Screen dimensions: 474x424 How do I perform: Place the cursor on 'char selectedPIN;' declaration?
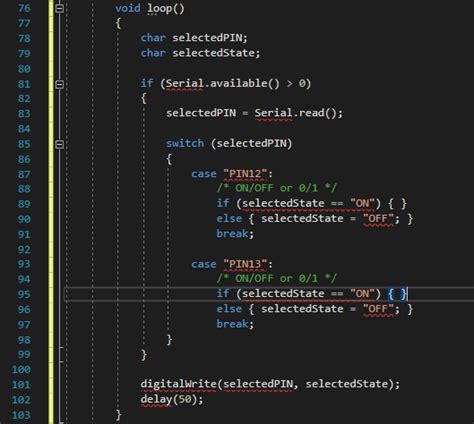(x=194, y=38)
